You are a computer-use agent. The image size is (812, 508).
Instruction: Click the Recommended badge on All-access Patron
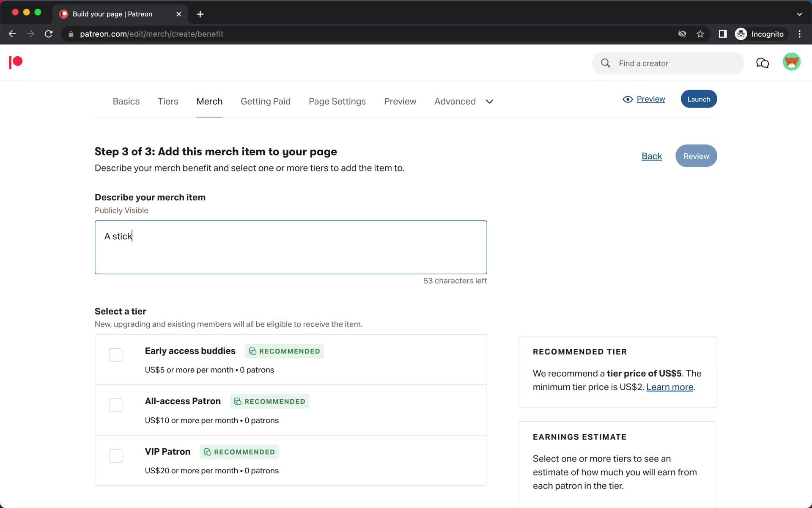270,401
